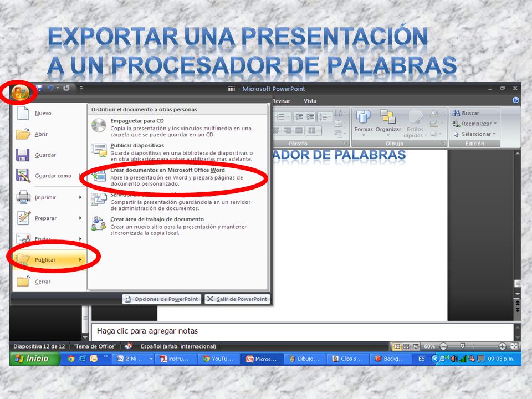532x399 pixels.
Task: Click Opciones de PowerPoint button
Action: [162, 299]
